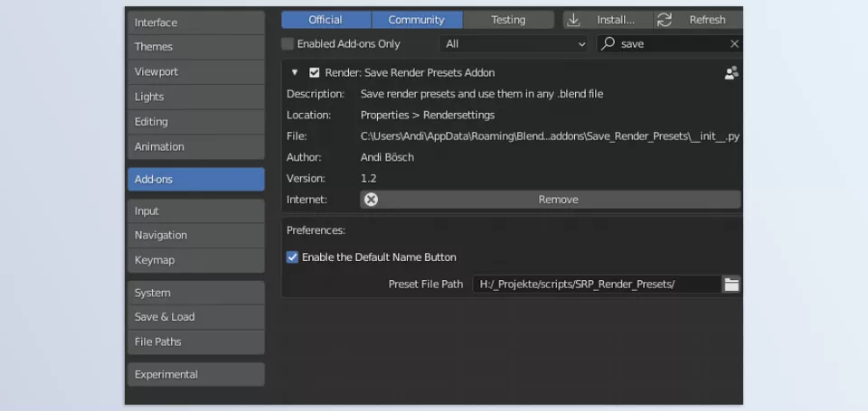Open the Animation preferences section
Screen dimensions: 868x411
196,146
